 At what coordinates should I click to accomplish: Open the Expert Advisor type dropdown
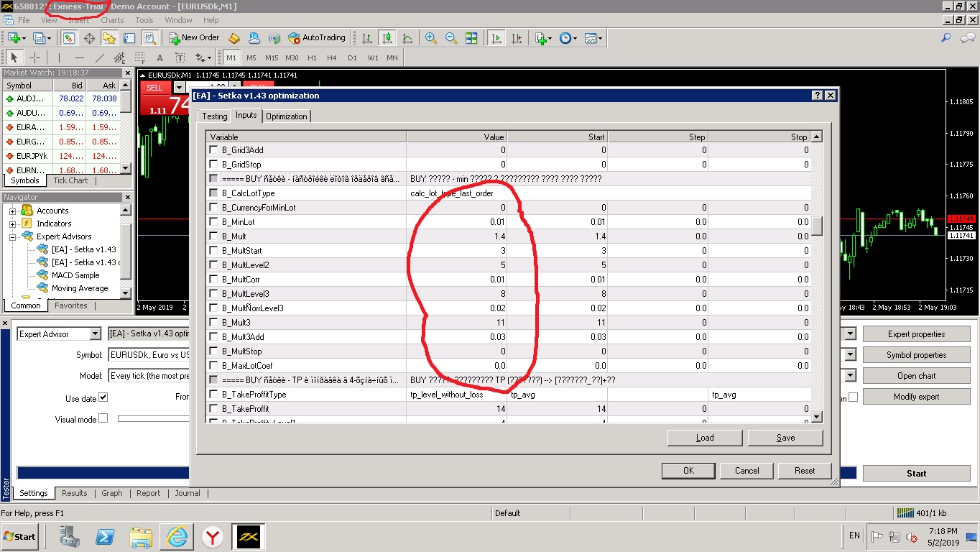(96, 333)
